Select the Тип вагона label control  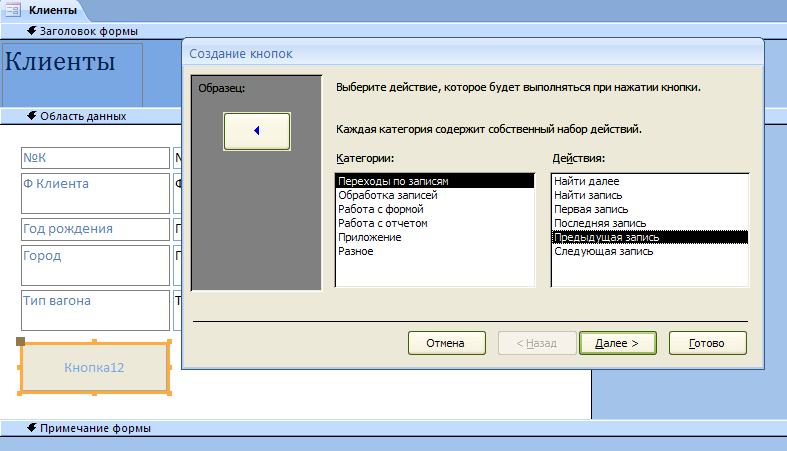coord(95,310)
